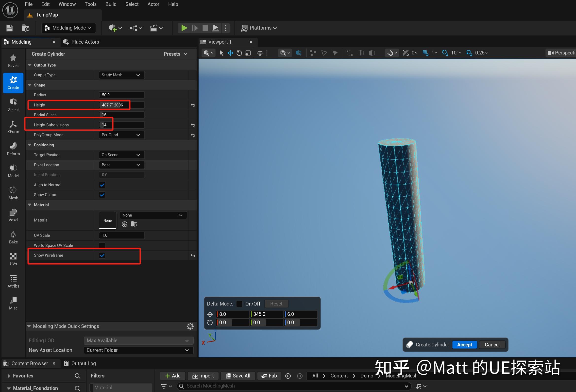Open the Quick Settings gear in Modeling Mode
576x392 pixels.
pos(190,326)
